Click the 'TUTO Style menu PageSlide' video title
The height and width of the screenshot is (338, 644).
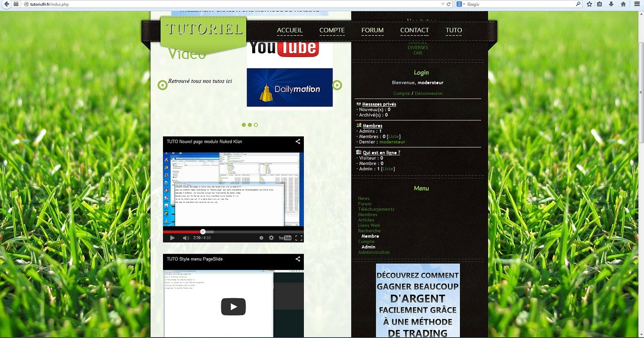(194, 259)
